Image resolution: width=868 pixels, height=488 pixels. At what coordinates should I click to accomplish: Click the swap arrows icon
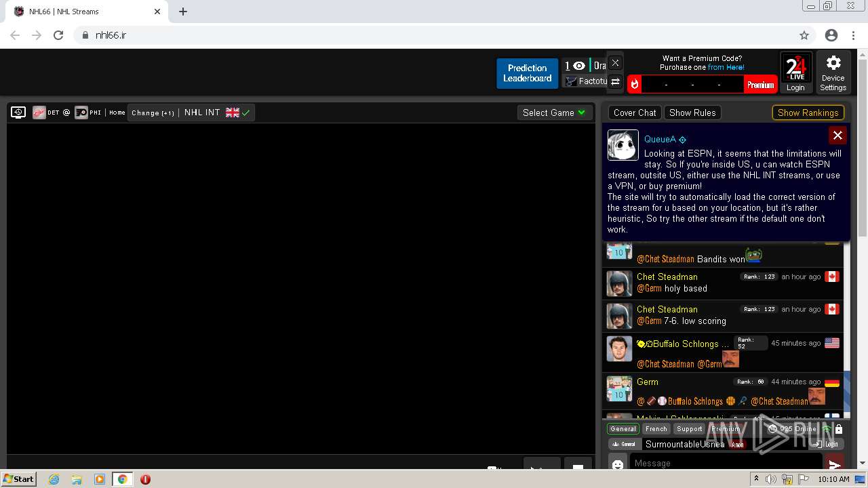(615, 82)
